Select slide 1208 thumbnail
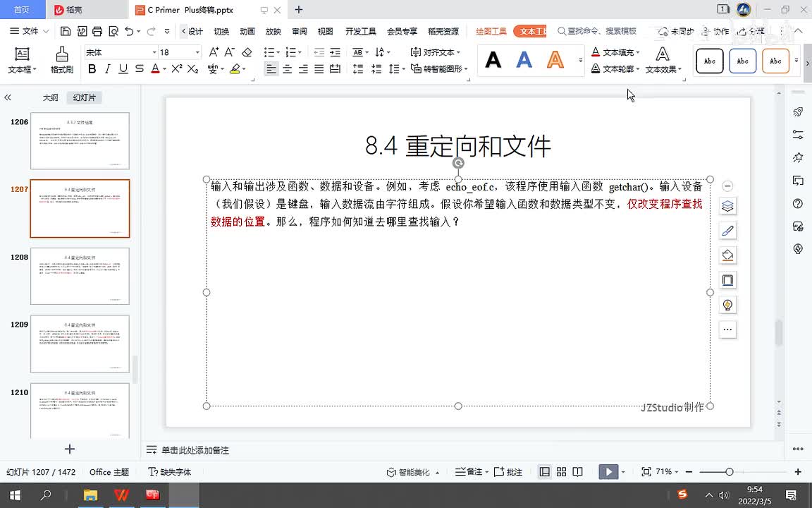Viewport: 812px width, 508px height. coord(80,276)
